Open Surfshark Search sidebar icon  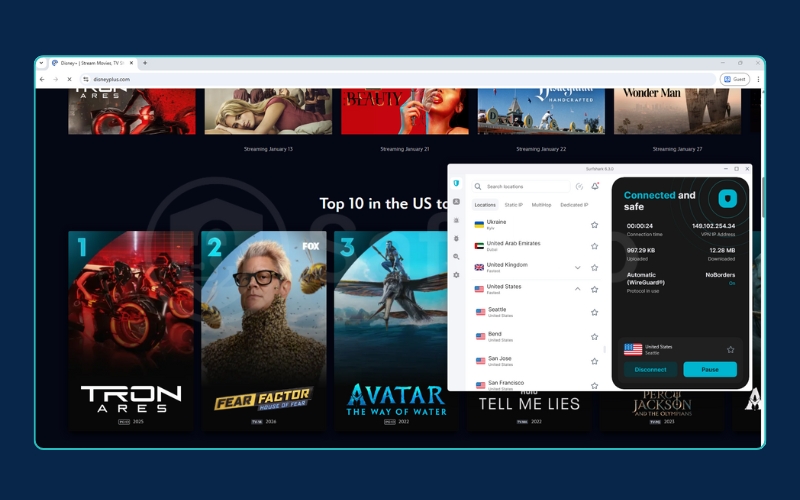456,257
